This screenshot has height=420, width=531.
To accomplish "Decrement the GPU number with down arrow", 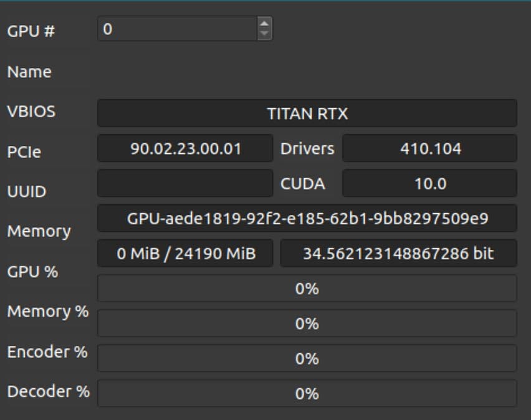I will point(264,34).
